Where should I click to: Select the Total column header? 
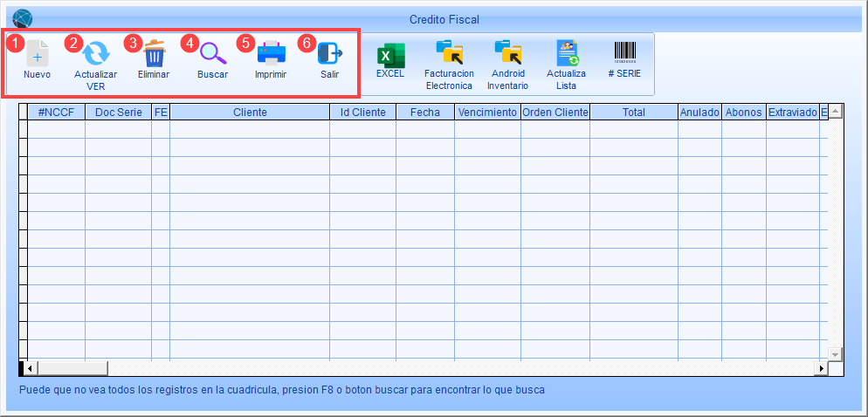click(x=634, y=113)
